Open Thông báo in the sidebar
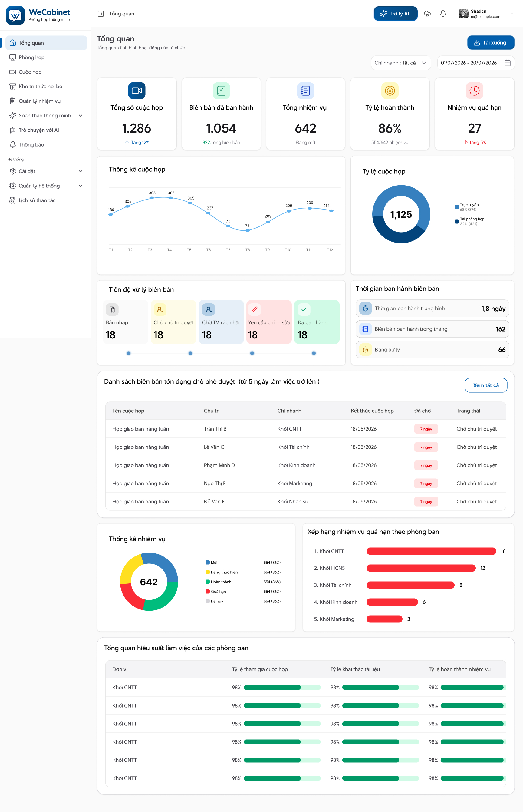The height and width of the screenshot is (812, 523). tap(46, 145)
